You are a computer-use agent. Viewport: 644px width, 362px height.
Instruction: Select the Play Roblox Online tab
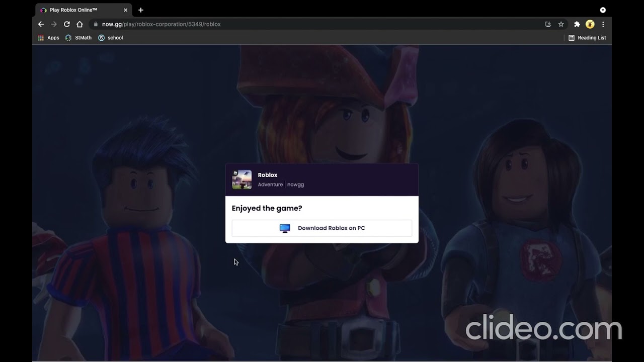point(83,10)
